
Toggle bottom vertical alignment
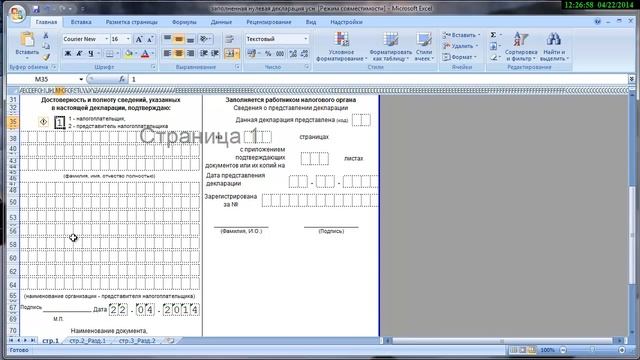(x=190, y=39)
